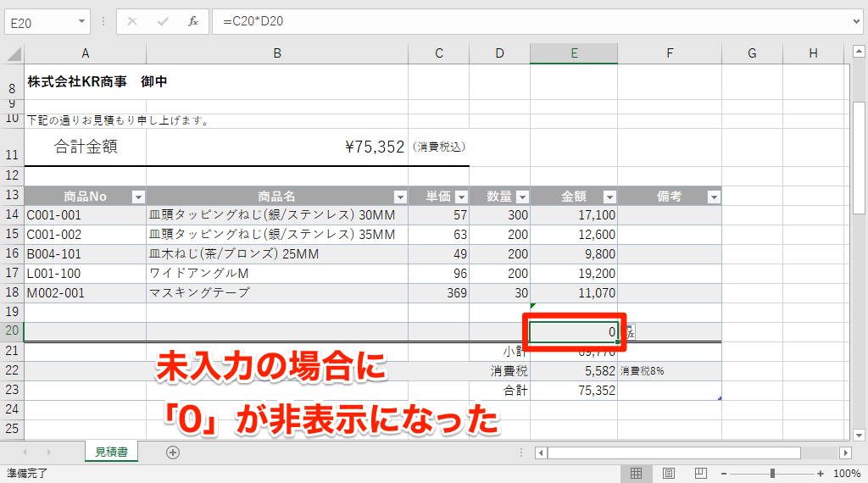Click previous sheet navigation arrow
Viewport: 868px width, 483px height.
(25, 452)
